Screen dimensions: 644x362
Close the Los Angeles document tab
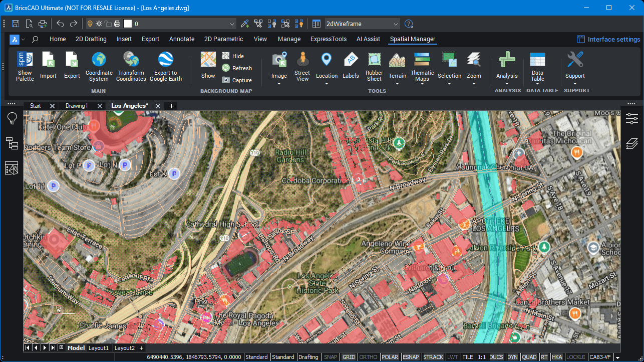pyautogui.click(x=158, y=106)
